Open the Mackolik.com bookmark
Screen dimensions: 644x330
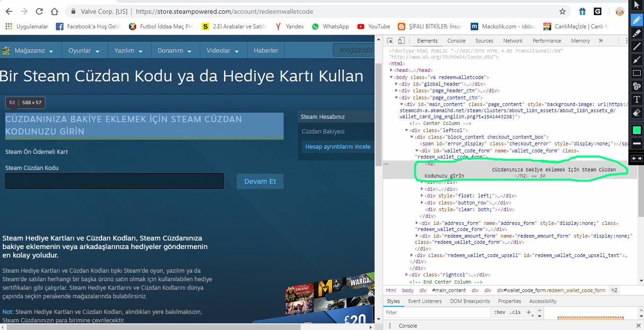tap(502, 27)
